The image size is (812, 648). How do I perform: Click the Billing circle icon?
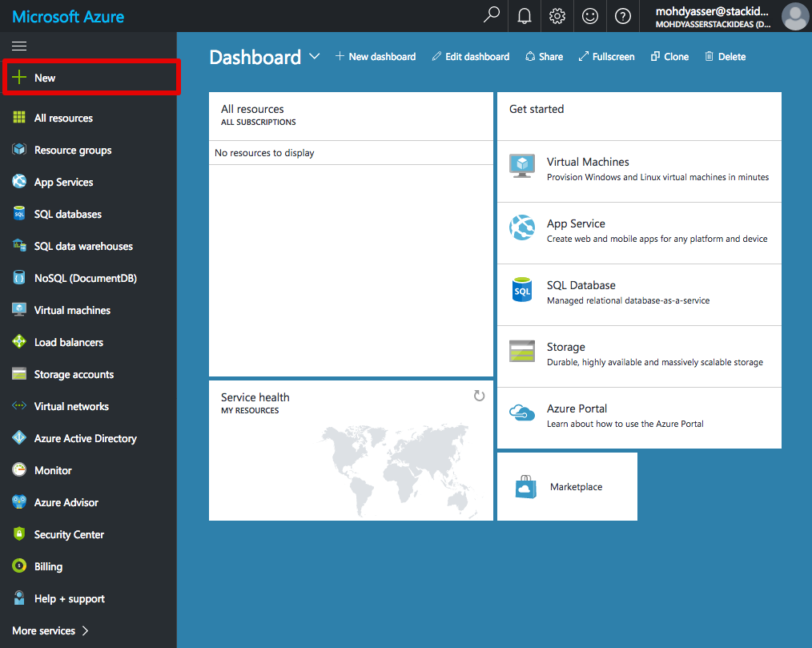(x=19, y=566)
